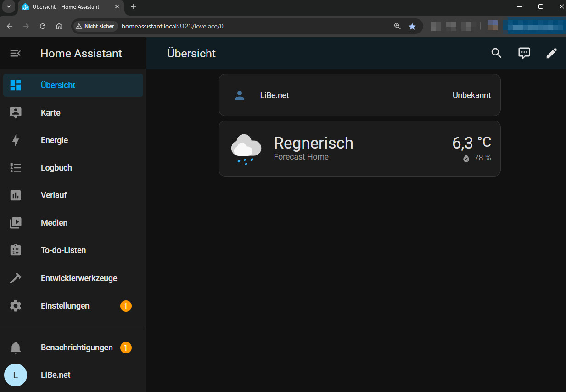566x392 pixels.
Task: Open the Karte sidebar item
Action: (x=50, y=113)
